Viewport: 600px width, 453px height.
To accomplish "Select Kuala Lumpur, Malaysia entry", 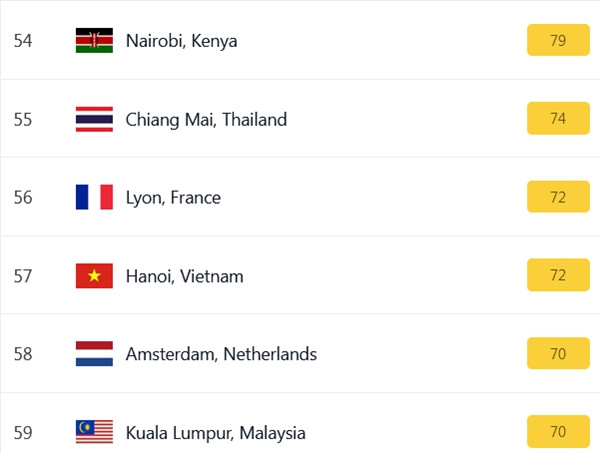I will [x=215, y=433].
